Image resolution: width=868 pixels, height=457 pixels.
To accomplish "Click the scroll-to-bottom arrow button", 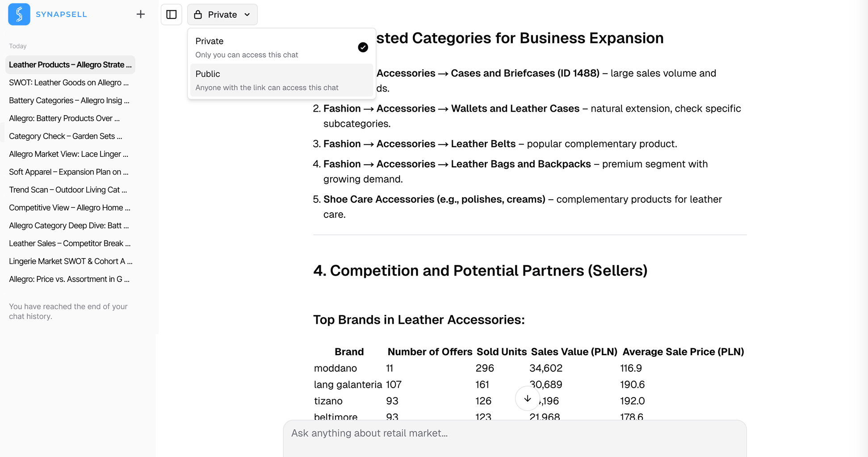I will (x=527, y=398).
